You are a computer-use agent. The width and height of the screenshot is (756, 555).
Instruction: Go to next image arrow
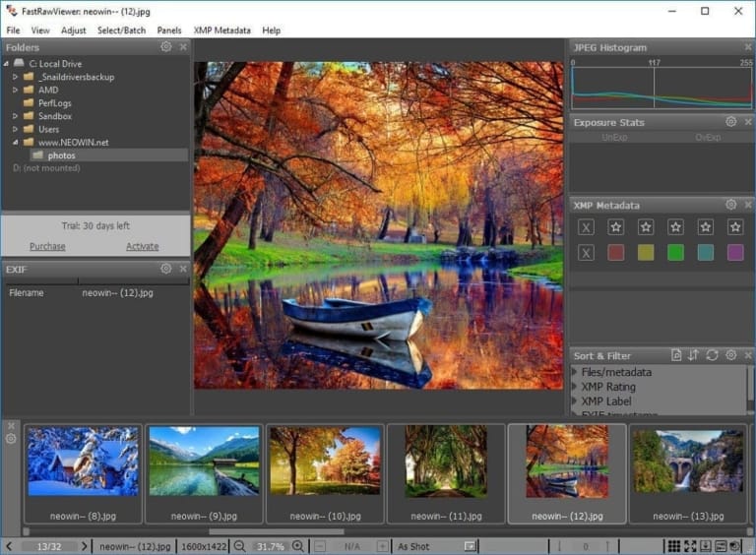(x=85, y=546)
